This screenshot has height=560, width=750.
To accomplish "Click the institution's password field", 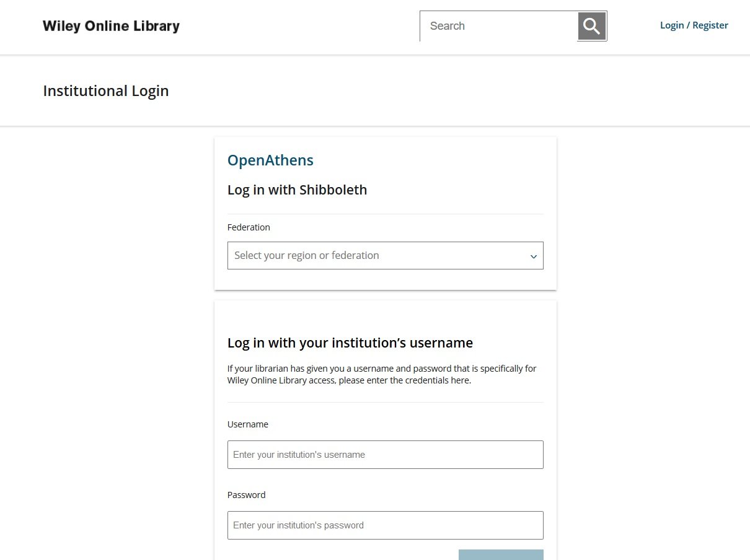I will 386,525.
